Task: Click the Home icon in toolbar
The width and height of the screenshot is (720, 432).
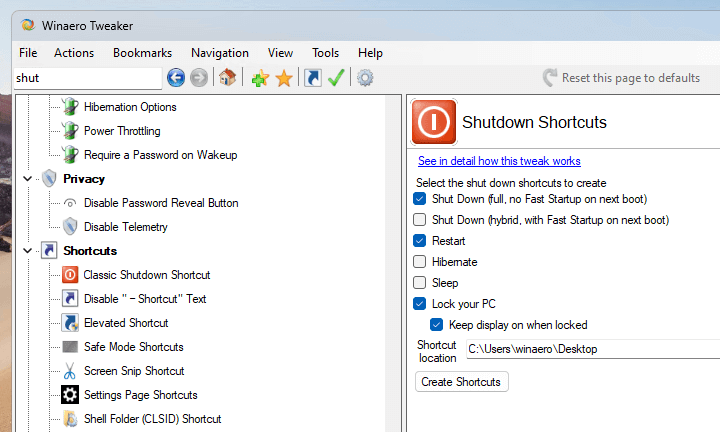Action: click(x=228, y=78)
